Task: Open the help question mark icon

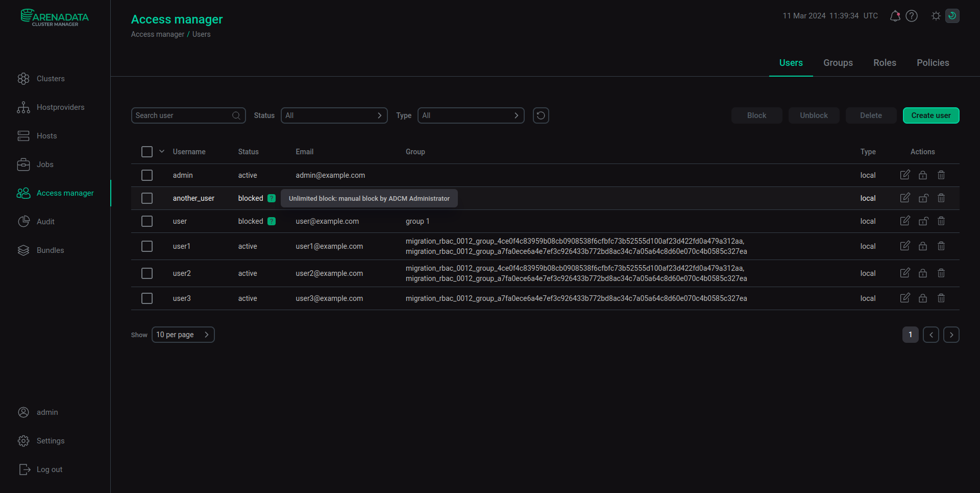Action: pos(912,16)
